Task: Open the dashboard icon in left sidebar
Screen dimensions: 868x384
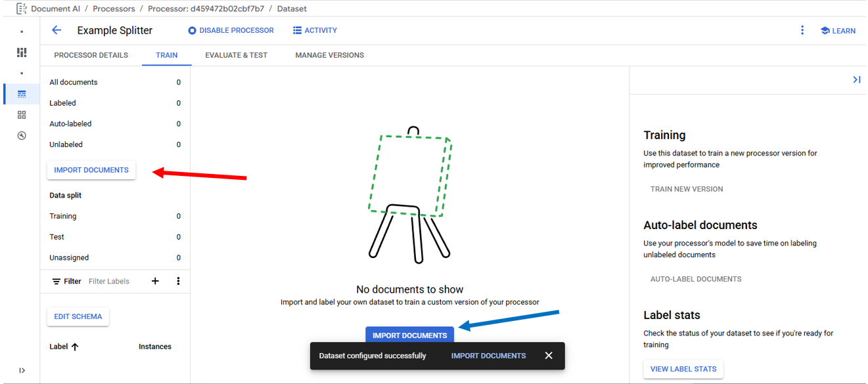Action: coord(22,53)
